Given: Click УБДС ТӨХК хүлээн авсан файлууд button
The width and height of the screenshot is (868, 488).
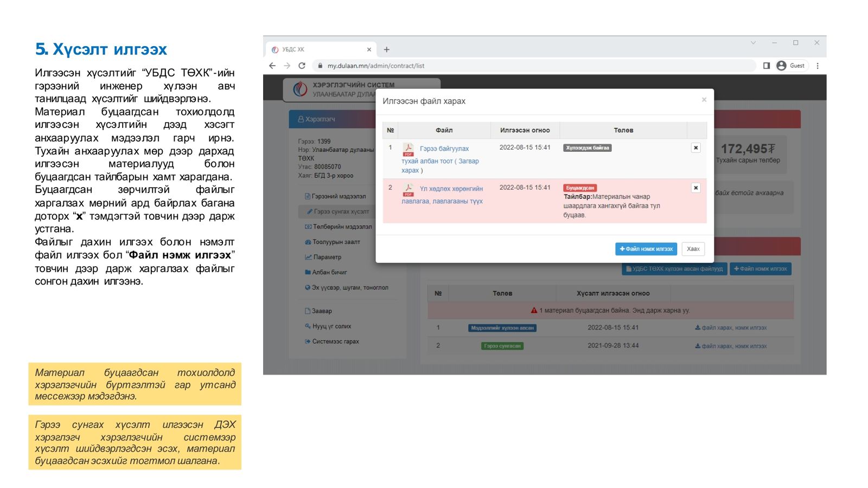Looking at the screenshot, I should coord(674,269).
